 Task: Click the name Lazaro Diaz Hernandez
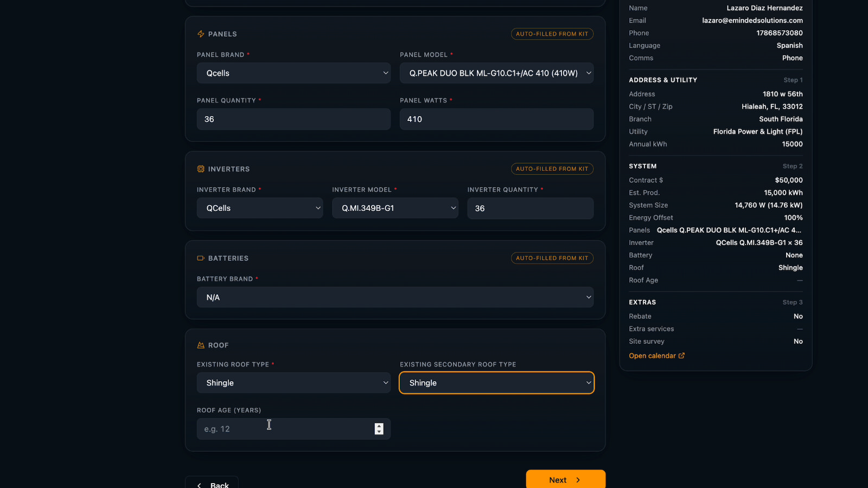765,8
